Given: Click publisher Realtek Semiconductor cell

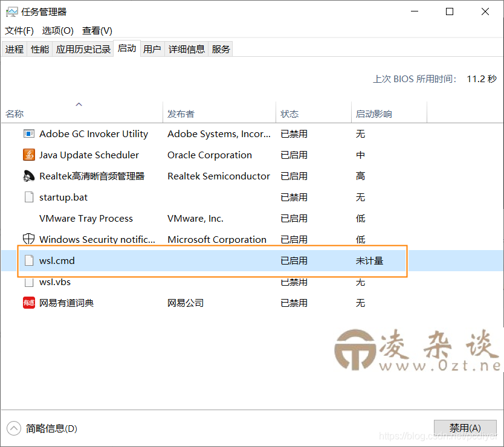Looking at the screenshot, I should click(x=219, y=176).
